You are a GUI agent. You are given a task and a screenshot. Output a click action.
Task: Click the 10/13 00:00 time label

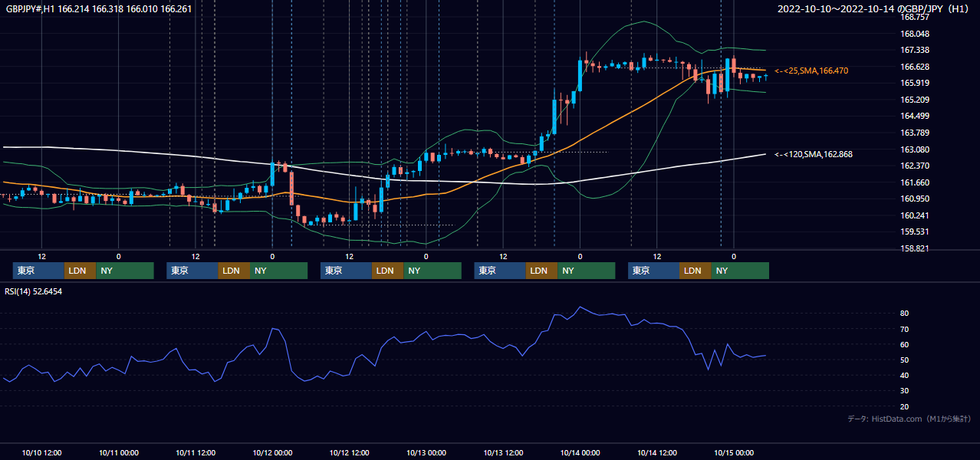426,452
